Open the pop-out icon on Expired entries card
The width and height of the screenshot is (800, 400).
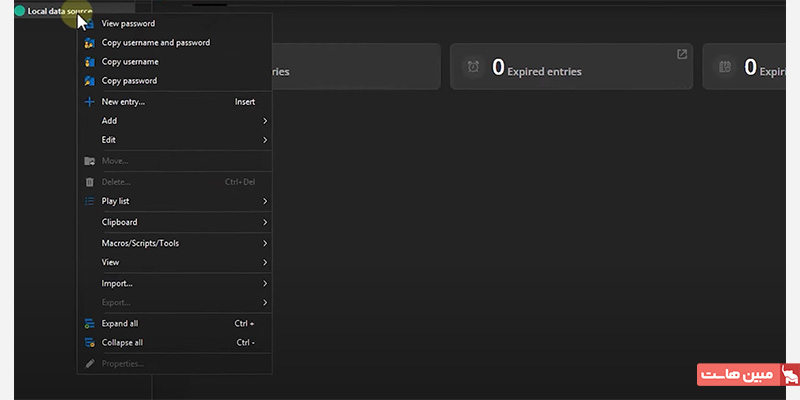(682, 54)
